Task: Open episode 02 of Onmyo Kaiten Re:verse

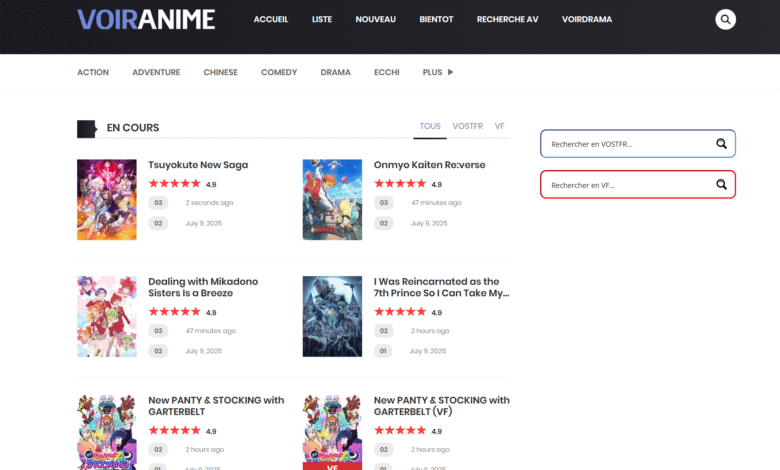Action: point(384,223)
